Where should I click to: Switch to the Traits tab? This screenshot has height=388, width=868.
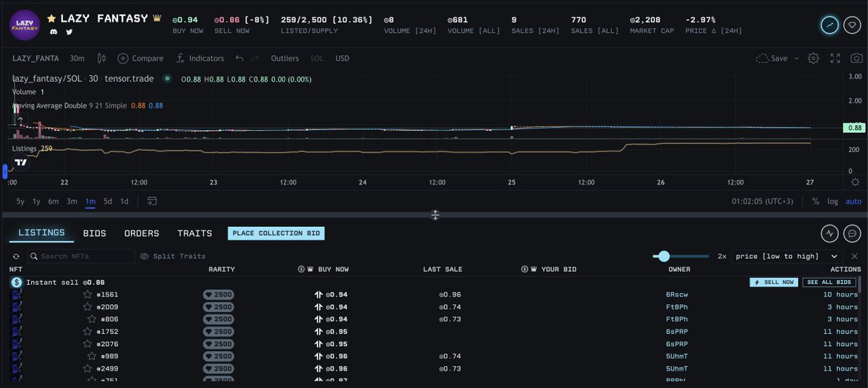(x=195, y=233)
